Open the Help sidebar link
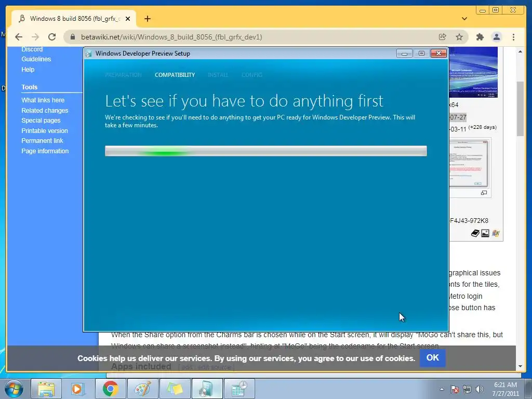 (28, 70)
